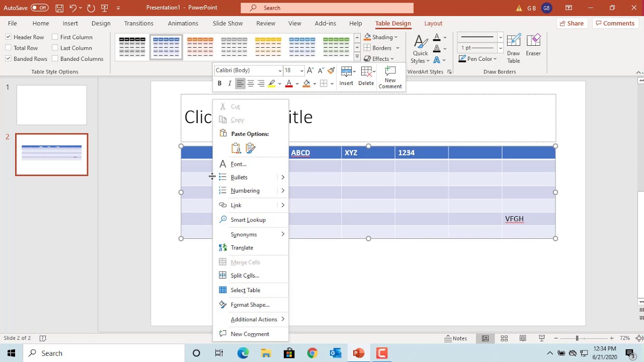Toggle the AutoSave switch
Viewport: 644px width, 362px height.
(39, 8)
